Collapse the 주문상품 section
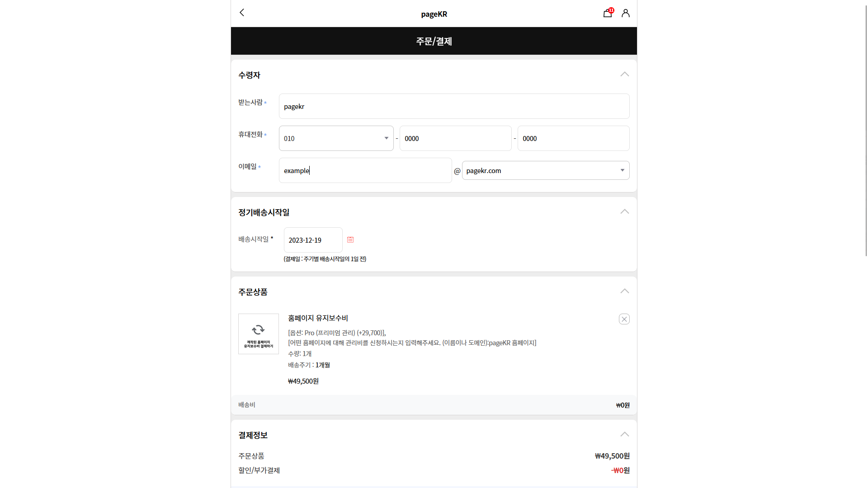The height and width of the screenshot is (488, 868). pyautogui.click(x=625, y=291)
